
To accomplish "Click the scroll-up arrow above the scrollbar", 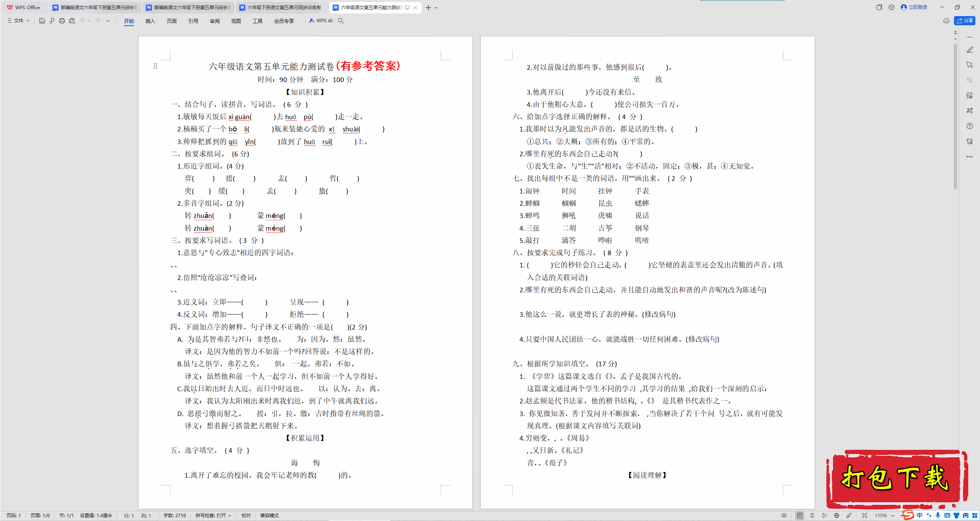I will tap(956, 39).
